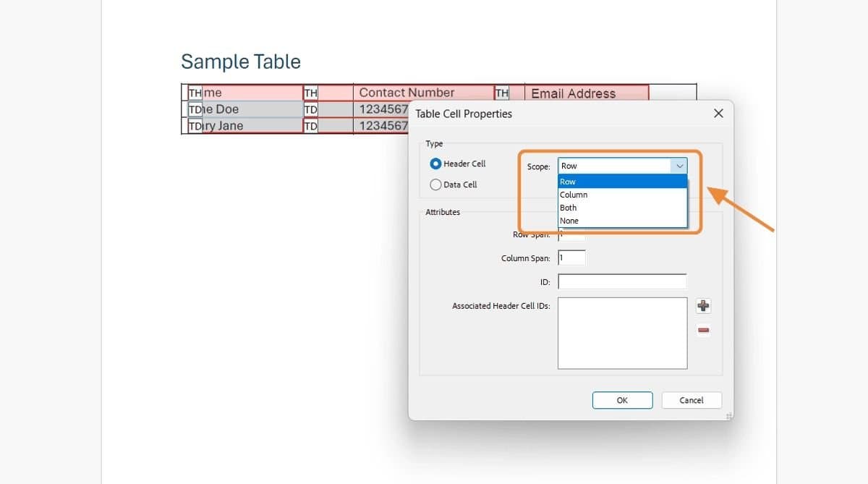Click the OK button
The image size is (868, 484).
coord(622,400)
